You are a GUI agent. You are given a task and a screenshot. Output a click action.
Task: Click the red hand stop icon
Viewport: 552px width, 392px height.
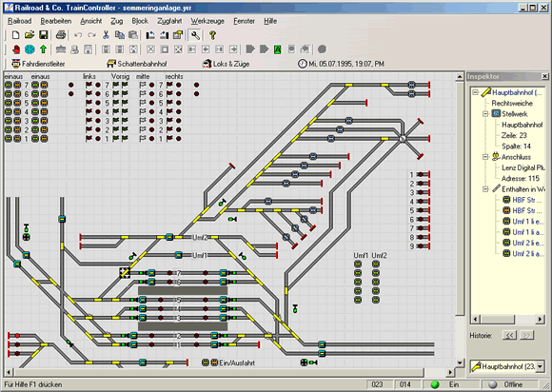point(16,49)
